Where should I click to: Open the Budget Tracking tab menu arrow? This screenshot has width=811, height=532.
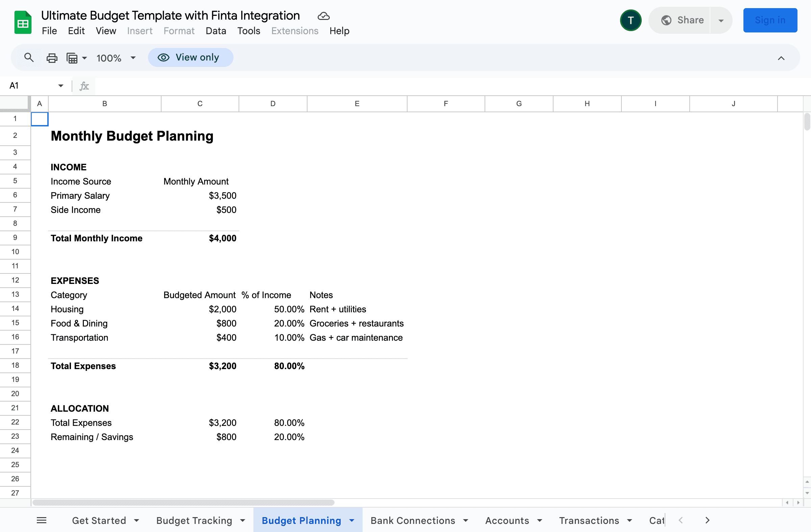pos(243,521)
